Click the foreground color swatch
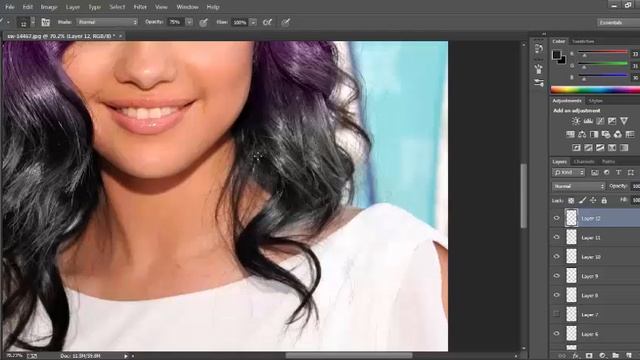This screenshot has height=360, width=640. [x=557, y=55]
